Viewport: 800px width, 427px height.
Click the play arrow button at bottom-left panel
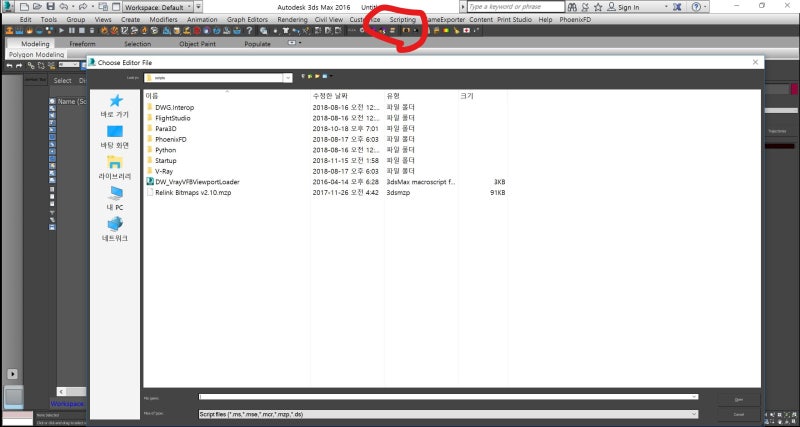[x=13, y=373]
